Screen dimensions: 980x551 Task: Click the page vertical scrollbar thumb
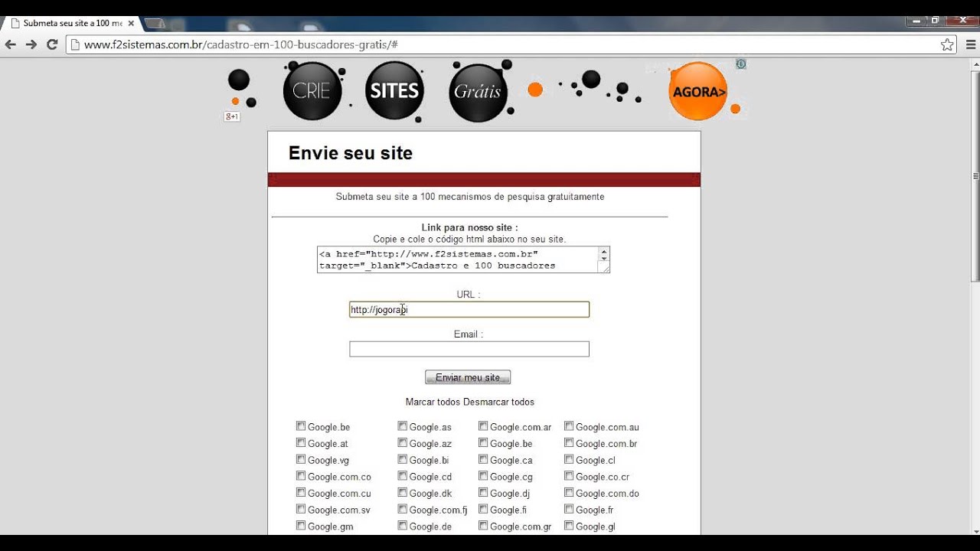pos(975,176)
